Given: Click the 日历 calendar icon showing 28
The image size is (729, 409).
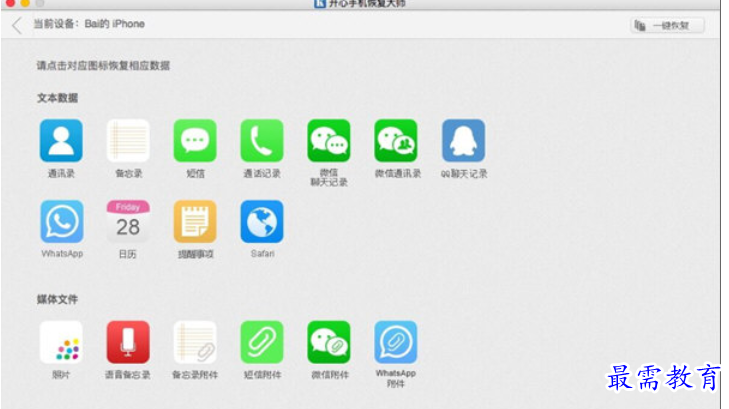Looking at the screenshot, I should pyautogui.click(x=128, y=221).
